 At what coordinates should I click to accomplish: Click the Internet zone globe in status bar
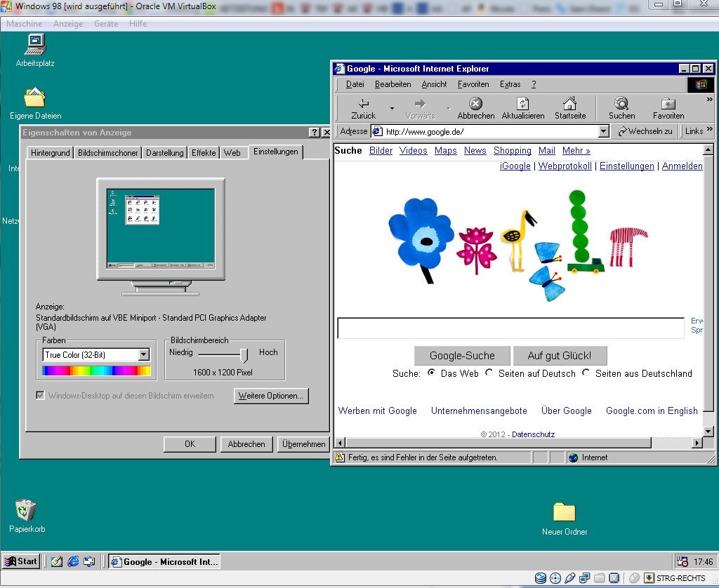[x=573, y=457]
